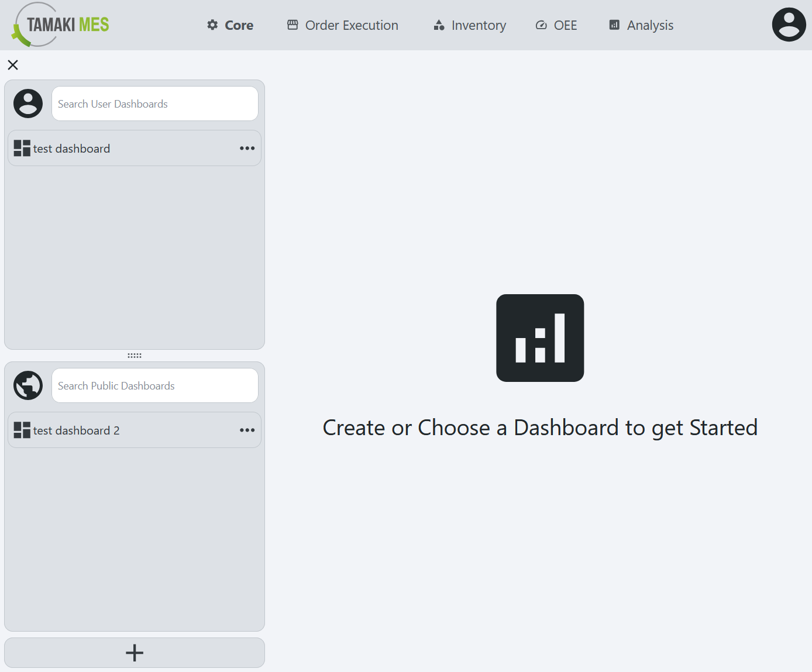Open the user profile avatar
Image resolution: width=812 pixels, height=672 pixels.
[x=789, y=25]
